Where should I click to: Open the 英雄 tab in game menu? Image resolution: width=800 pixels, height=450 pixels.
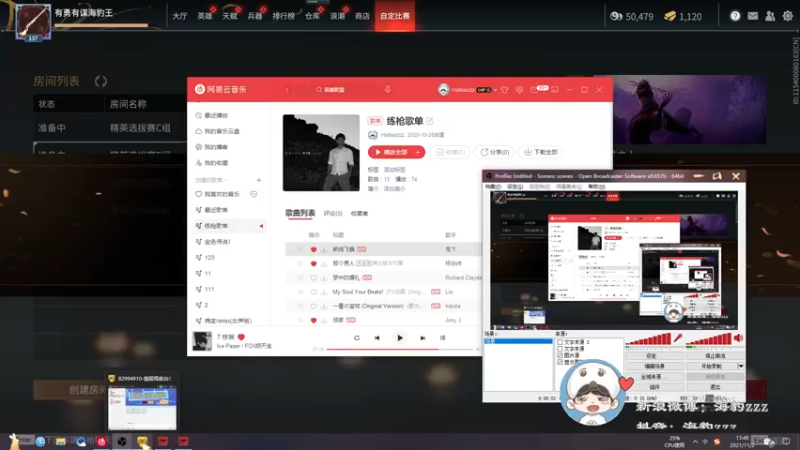click(205, 16)
